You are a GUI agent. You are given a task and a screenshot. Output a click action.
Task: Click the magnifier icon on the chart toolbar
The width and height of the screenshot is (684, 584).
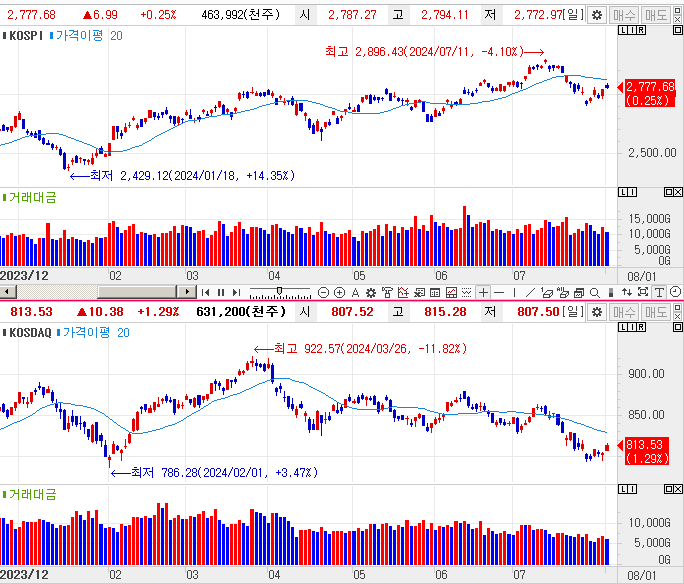pos(595,292)
